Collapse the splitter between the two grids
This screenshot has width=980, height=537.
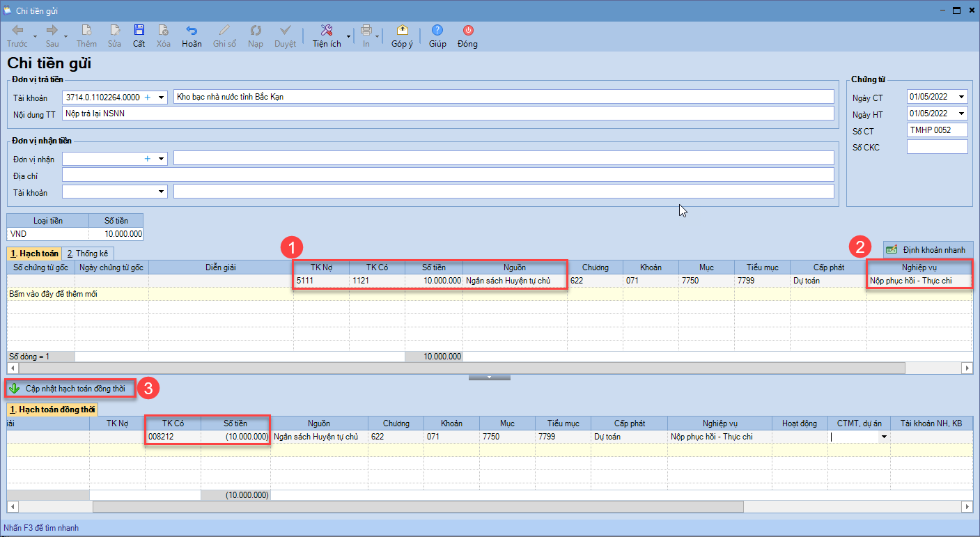490,377
